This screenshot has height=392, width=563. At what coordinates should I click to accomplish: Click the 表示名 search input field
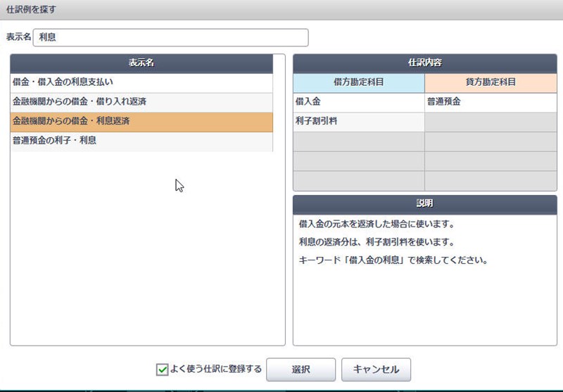click(170, 37)
